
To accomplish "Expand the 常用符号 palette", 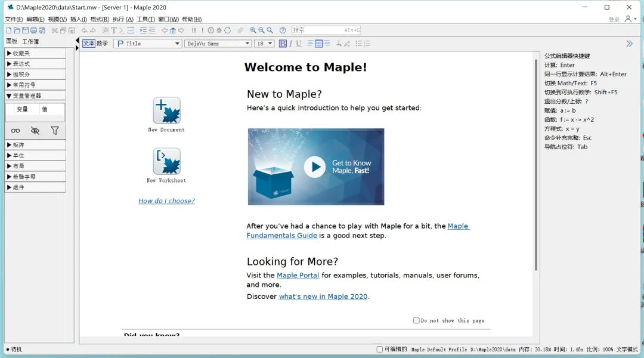I will point(35,85).
